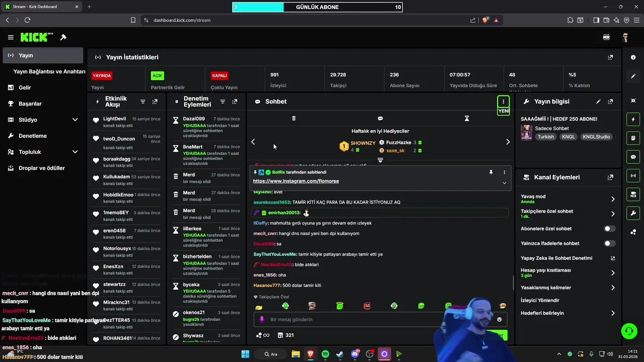Viewport: 644px width, 362px height.
Task: Click the pencil edit icon in right sidebar
Action: tap(633, 76)
